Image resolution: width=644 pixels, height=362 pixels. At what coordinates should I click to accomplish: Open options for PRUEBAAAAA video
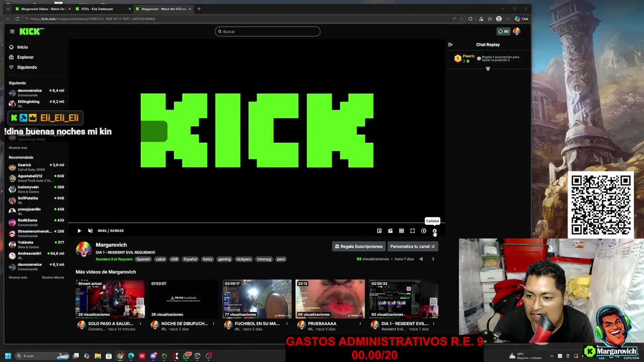[x=360, y=324]
